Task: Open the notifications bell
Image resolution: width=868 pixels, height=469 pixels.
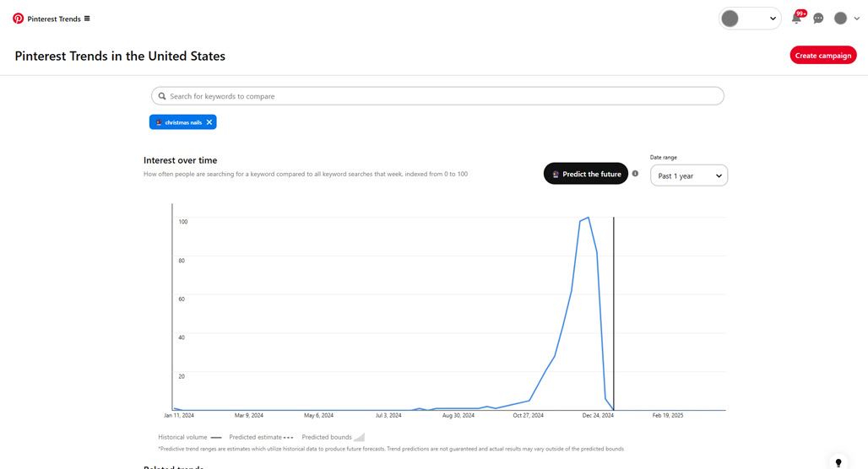Action: pyautogui.click(x=796, y=19)
